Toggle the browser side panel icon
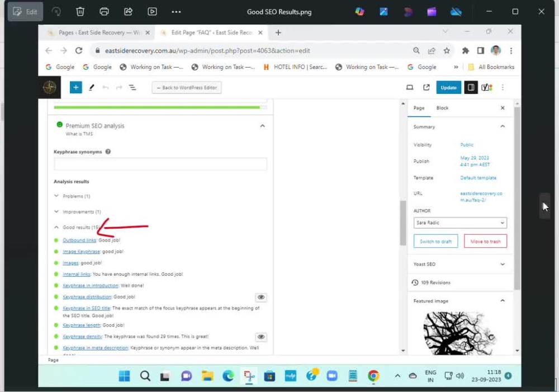 [x=481, y=51]
